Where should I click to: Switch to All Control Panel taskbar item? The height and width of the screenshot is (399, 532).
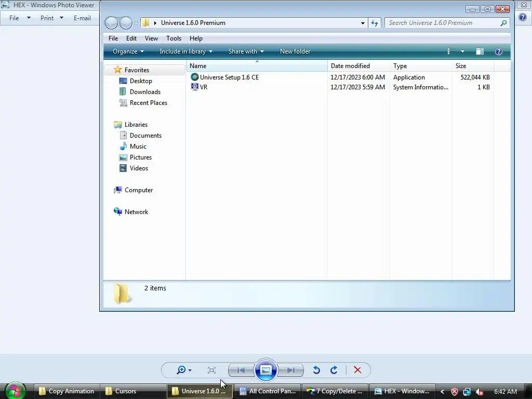pyautogui.click(x=268, y=391)
